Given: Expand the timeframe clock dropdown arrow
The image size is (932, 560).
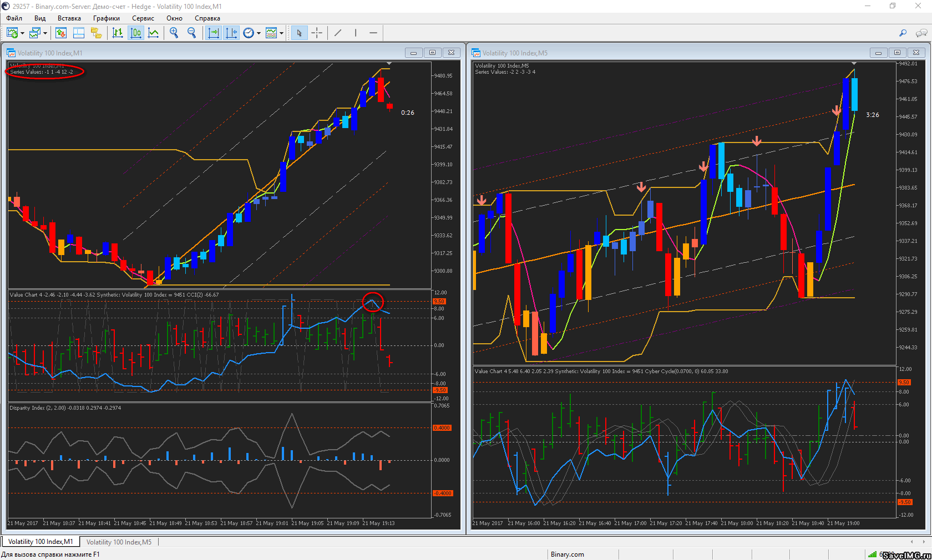Looking at the screenshot, I should point(259,33).
